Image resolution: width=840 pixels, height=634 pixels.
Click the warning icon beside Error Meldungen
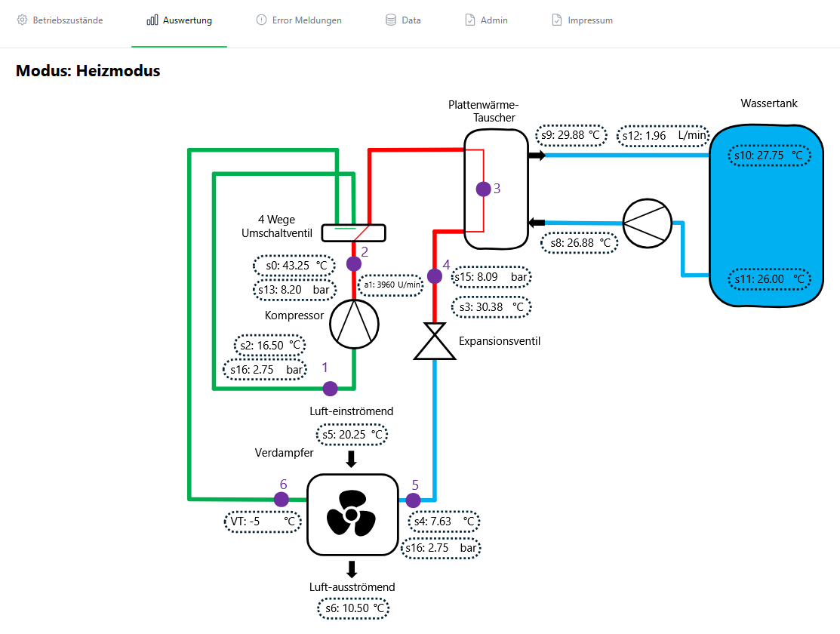[261, 20]
